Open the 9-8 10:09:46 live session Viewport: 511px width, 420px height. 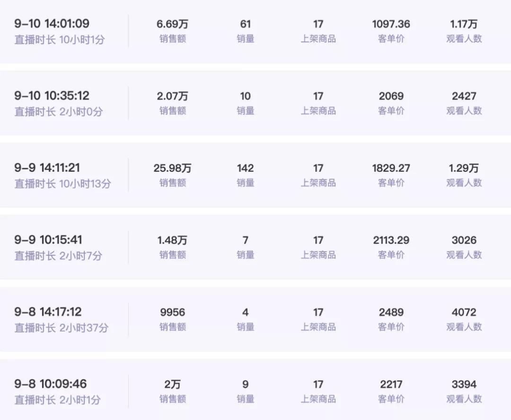pyautogui.click(x=51, y=384)
